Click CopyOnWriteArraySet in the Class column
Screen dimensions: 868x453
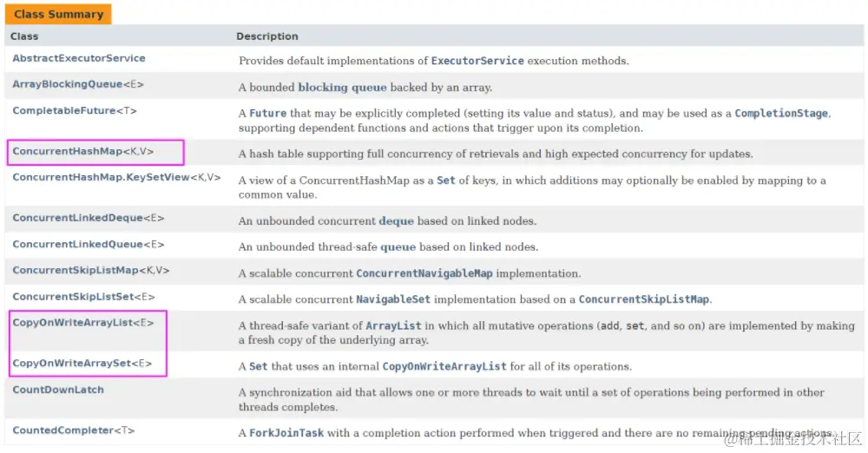tap(71, 363)
